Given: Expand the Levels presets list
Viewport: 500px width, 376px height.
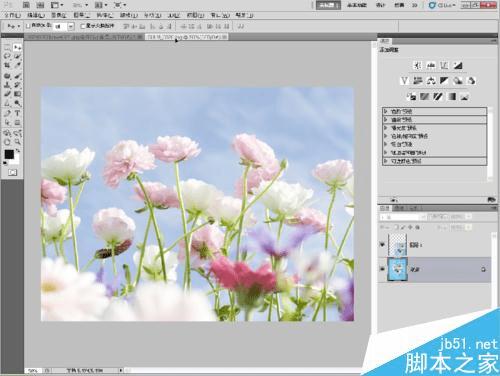Looking at the screenshot, I should click(x=386, y=111).
